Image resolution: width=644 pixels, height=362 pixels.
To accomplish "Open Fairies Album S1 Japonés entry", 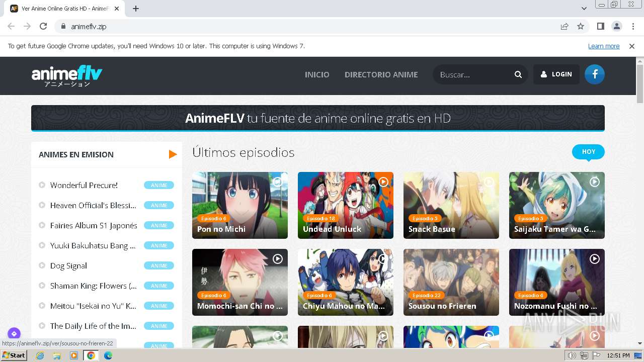I will pos(94,225).
